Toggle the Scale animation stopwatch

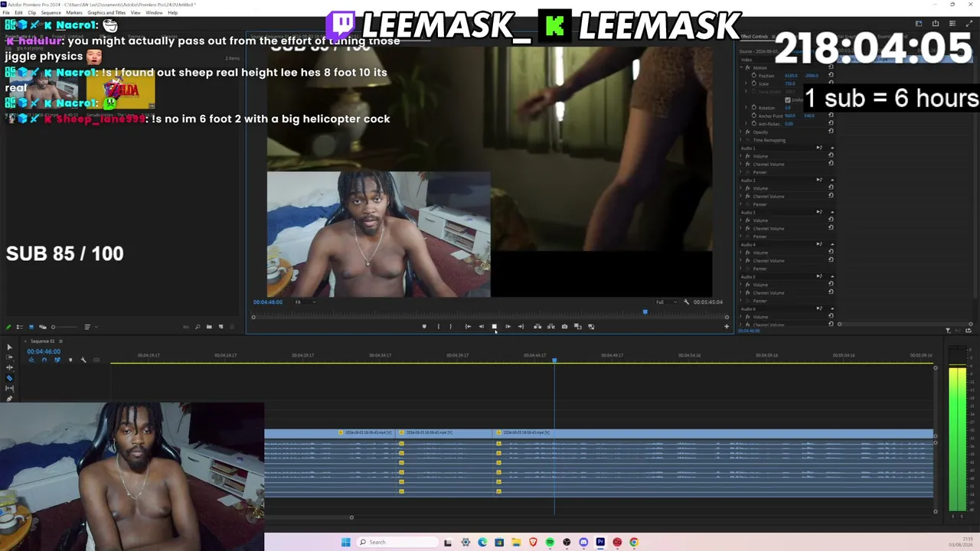click(754, 83)
